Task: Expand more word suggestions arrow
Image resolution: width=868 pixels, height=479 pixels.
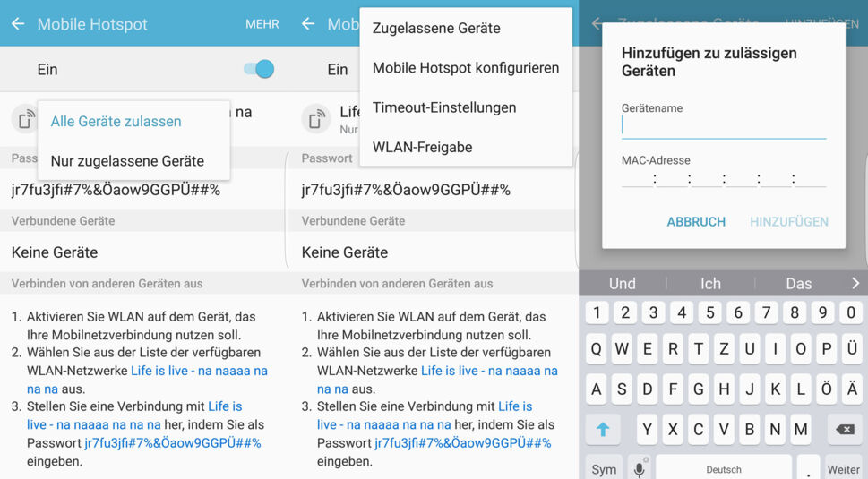Action: [855, 283]
